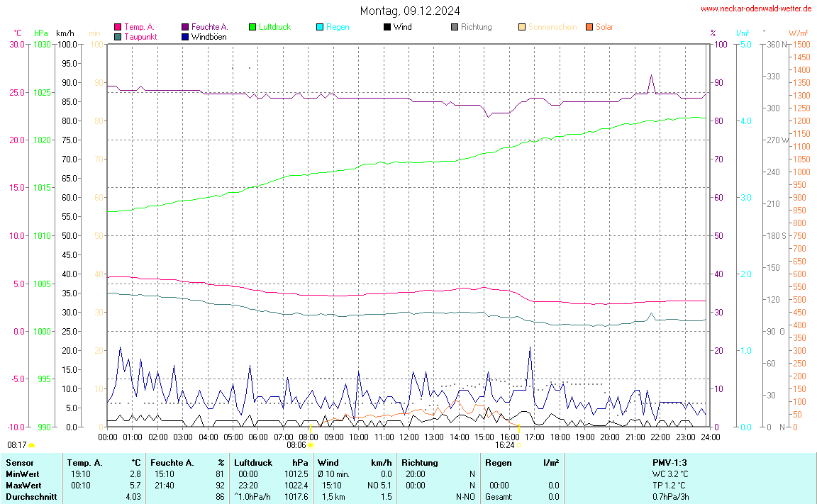The width and height of the screenshot is (817, 504).
Task: Click the sun icon beside 08:17
Action: 32,445
